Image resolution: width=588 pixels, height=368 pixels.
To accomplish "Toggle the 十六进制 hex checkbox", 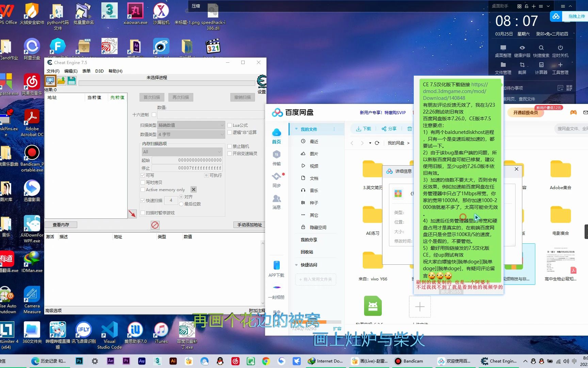I will 154,115.
